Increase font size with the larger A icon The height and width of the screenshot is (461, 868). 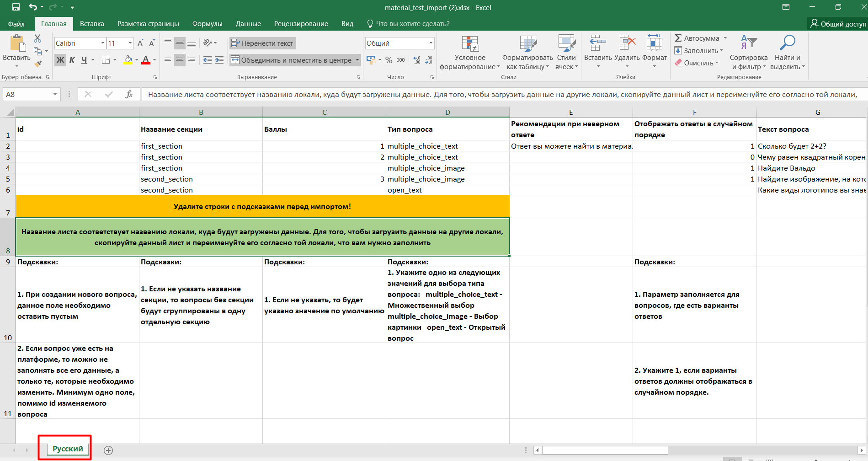pyautogui.click(x=140, y=43)
